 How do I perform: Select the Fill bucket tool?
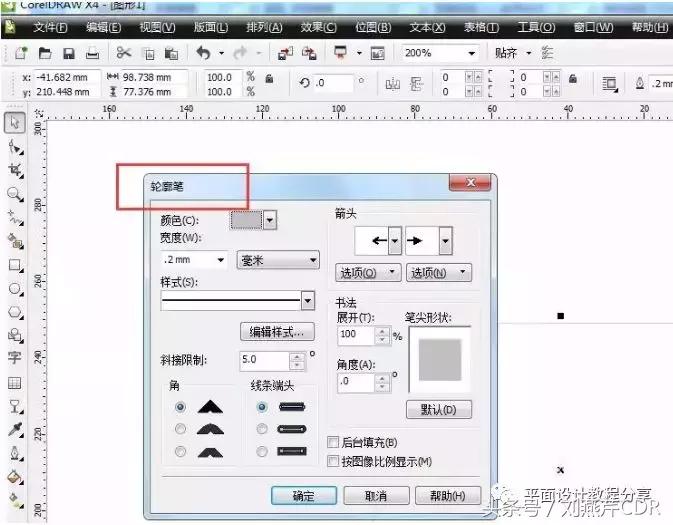[x=15, y=476]
